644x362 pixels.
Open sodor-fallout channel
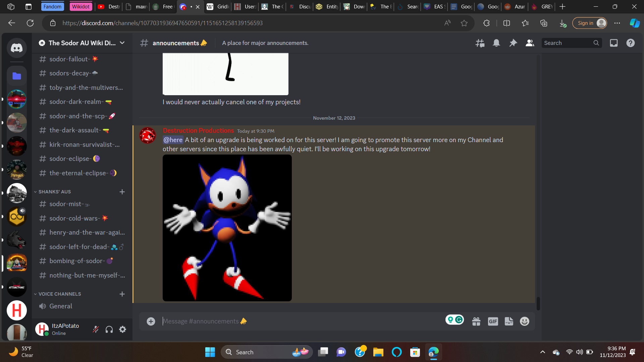(82, 59)
